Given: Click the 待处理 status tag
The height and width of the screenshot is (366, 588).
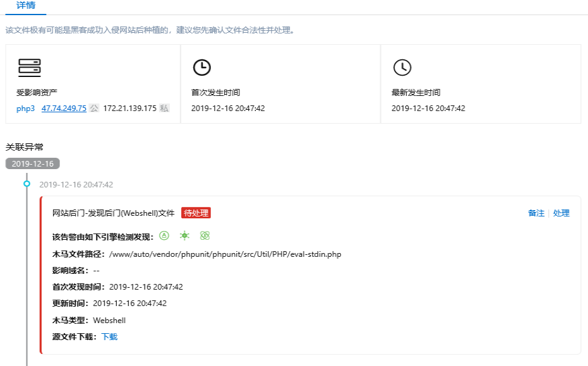Looking at the screenshot, I should [196, 213].
